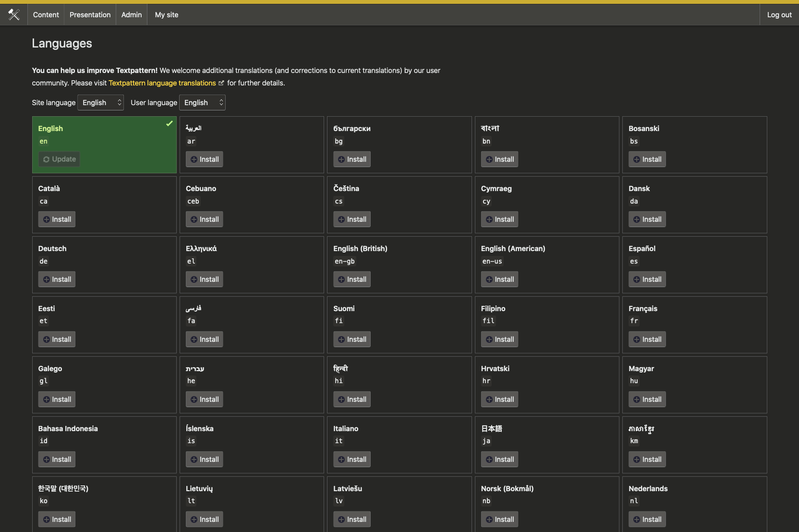The width and height of the screenshot is (799, 532).
Task: Install the Español language pack
Action: (x=647, y=279)
